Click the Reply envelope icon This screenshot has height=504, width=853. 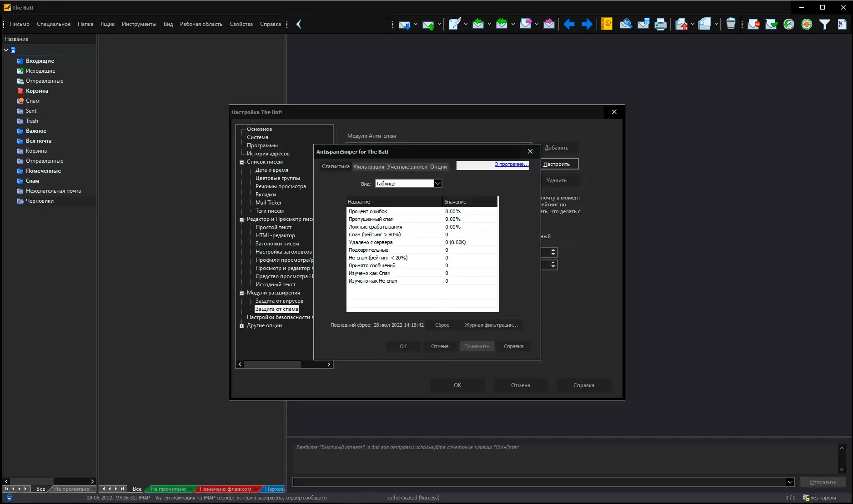coord(478,24)
